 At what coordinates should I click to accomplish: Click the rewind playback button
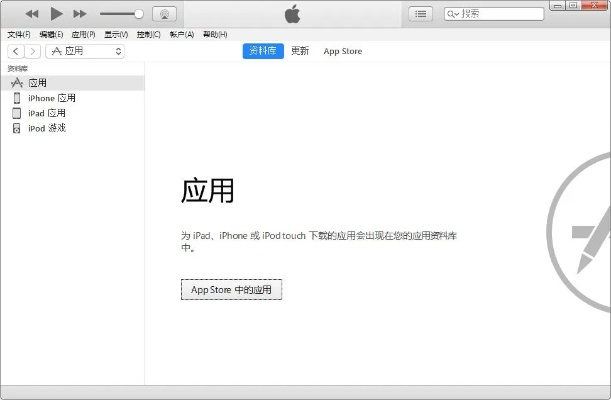pos(32,14)
